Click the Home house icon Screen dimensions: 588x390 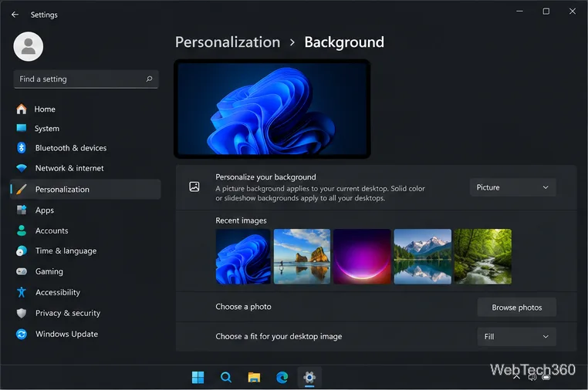pyautogui.click(x=22, y=109)
